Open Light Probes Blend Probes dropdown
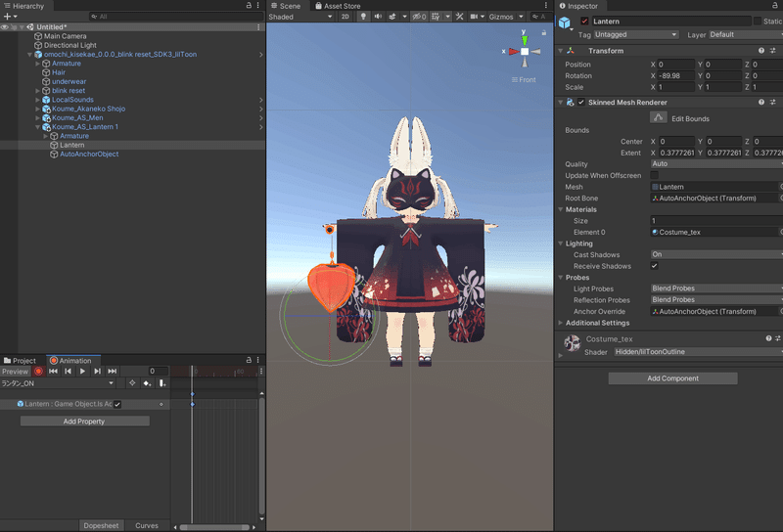Screen dimensions: 783x532 point(716,288)
